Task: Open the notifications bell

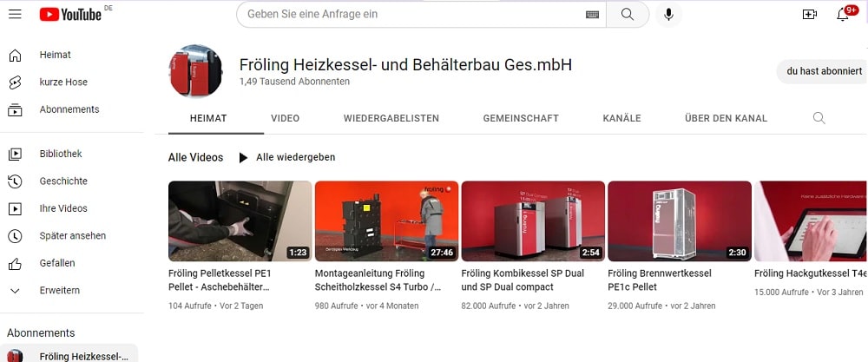Action: coord(843,15)
